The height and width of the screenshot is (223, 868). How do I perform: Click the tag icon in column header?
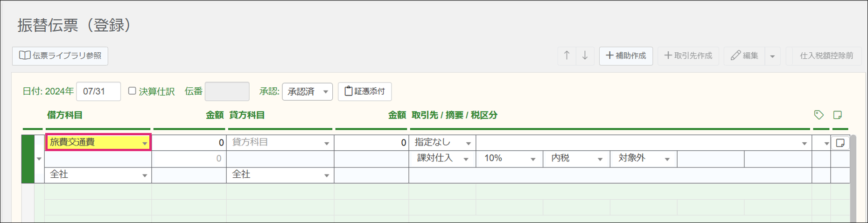[x=819, y=115]
